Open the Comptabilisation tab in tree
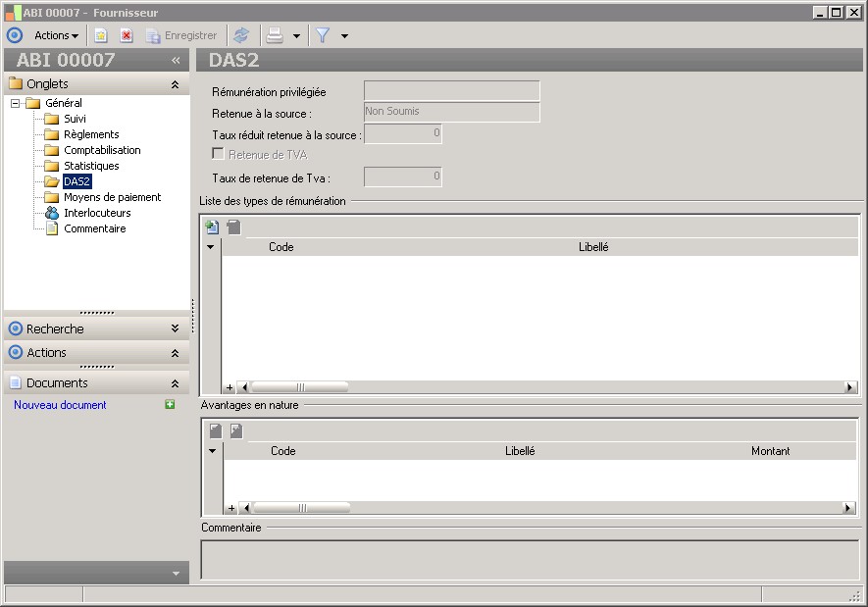This screenshot has height=607, width=868. [x=102, y=150]
